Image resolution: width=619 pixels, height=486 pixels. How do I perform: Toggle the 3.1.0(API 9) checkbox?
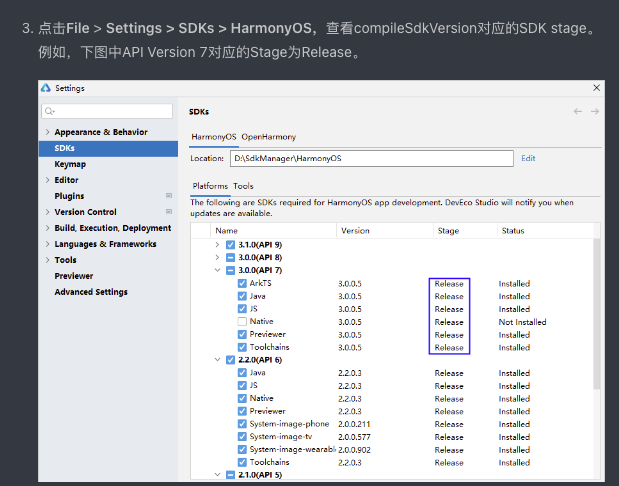click(x=231, y=245)
